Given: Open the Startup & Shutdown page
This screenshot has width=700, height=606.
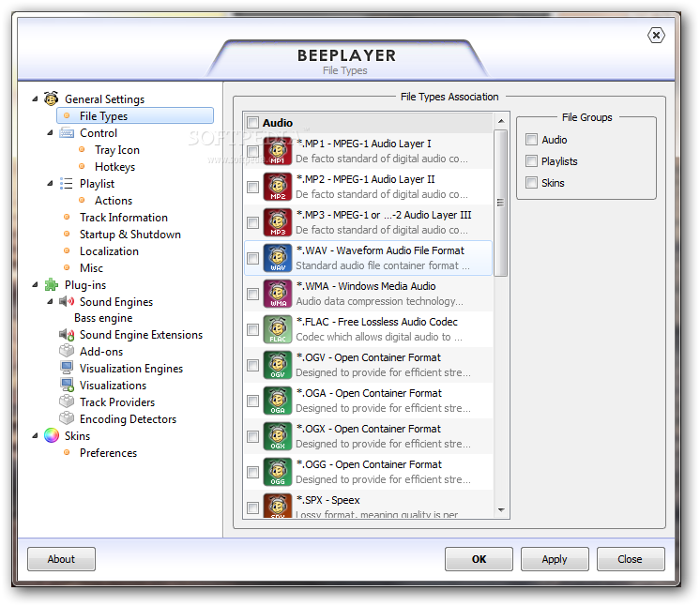Looking at the screenshot, I should click(x=129, y=235).
